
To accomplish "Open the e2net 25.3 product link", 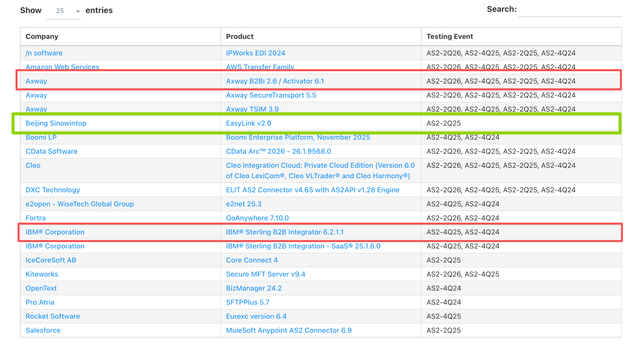I will [244, 204].
